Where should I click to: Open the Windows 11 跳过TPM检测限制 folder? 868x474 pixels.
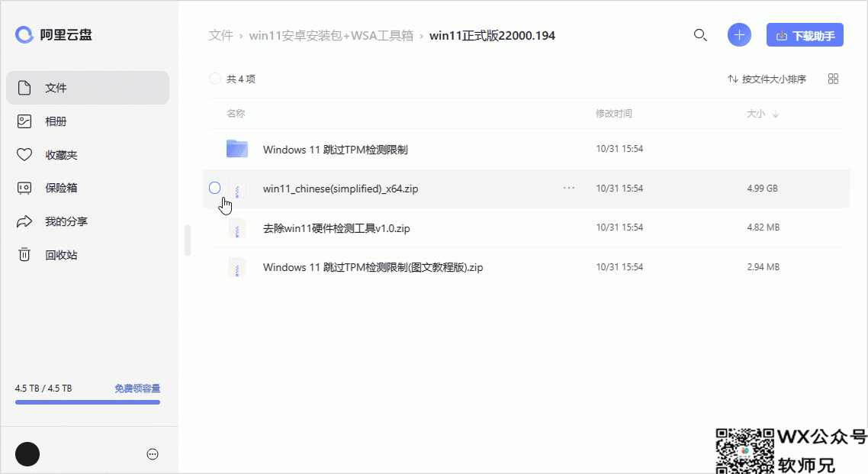point(336,150)
